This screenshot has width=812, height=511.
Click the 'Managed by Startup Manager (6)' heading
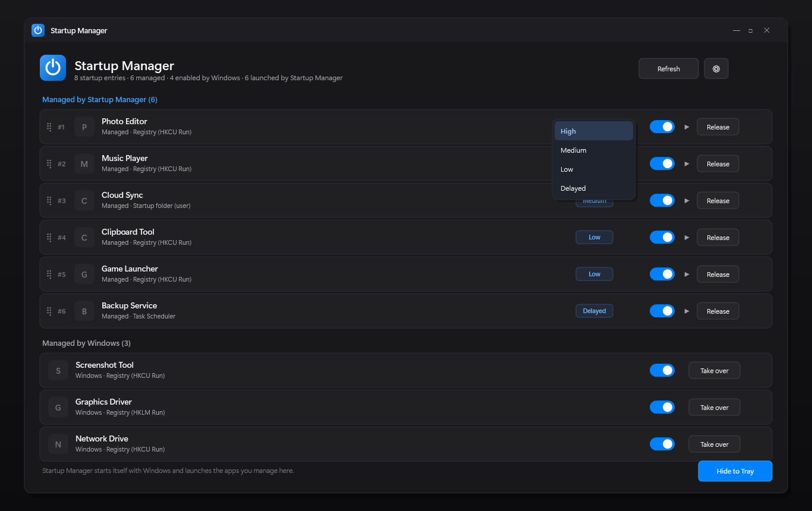100,100
